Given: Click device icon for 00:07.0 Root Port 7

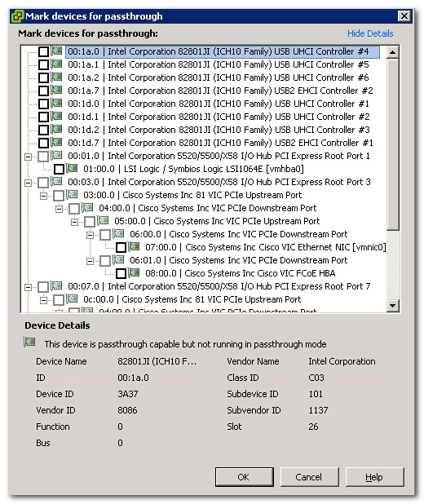Looking at the screenshot, I should (x=56, y=285).
